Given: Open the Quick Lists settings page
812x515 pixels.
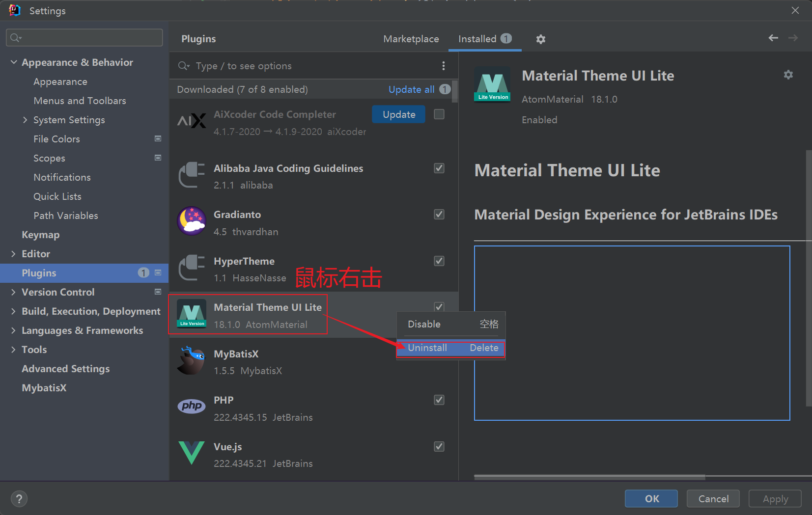Looking at the screenshot, I should pyautogui.click(x=57, y=196).
